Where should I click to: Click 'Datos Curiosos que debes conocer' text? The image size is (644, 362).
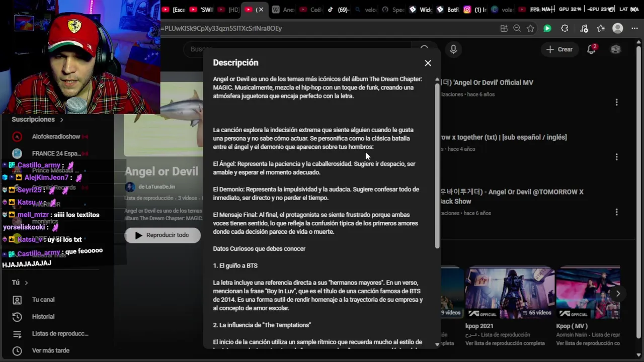click(259, 249)
